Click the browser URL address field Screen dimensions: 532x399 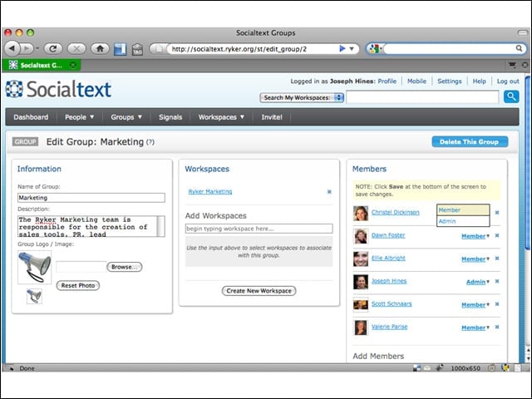(x=253, y=49)
